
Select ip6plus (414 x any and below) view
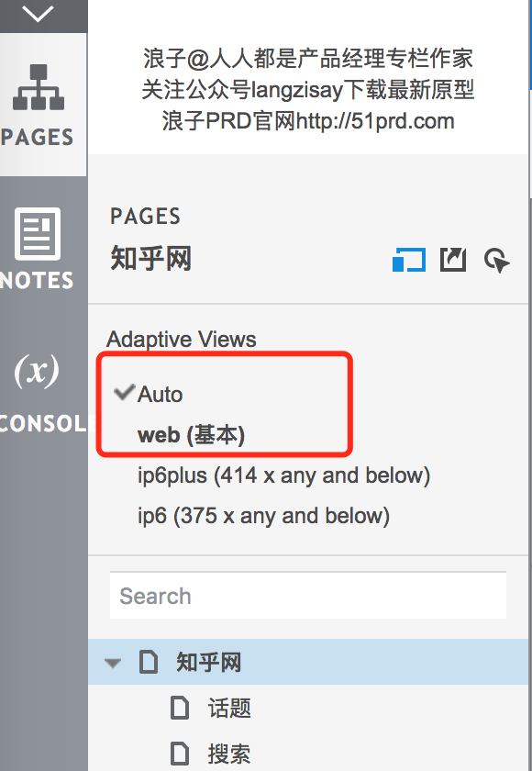point(284,475)
